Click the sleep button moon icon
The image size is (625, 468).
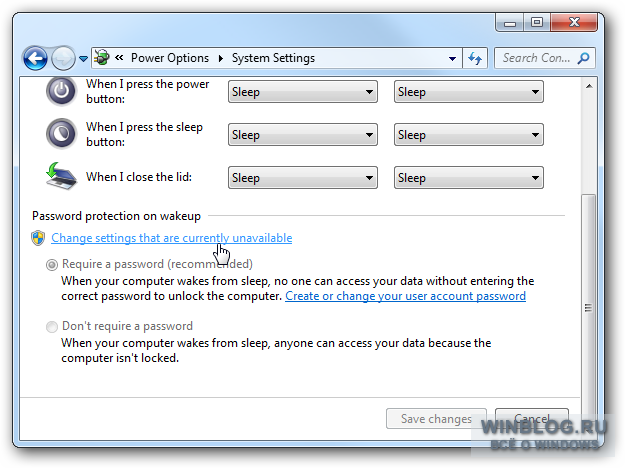tap(61, 134)
